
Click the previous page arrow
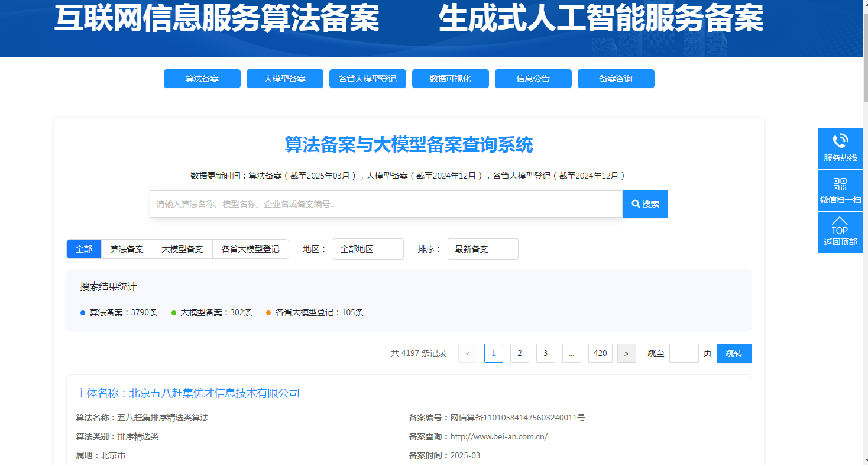click(x=468, y=353)
